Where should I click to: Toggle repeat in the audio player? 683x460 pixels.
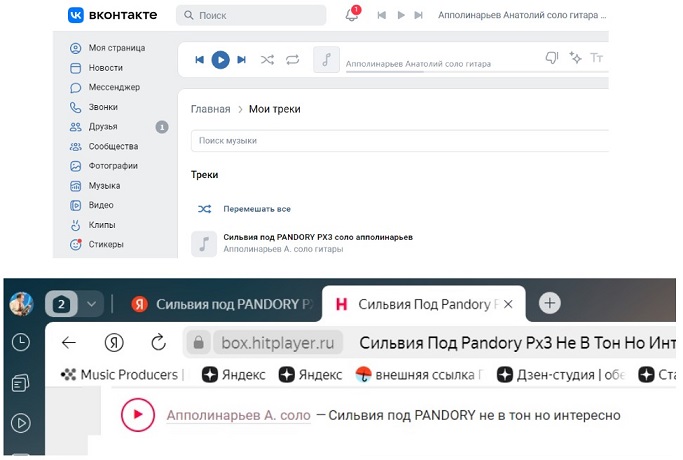tap(292, 60)
